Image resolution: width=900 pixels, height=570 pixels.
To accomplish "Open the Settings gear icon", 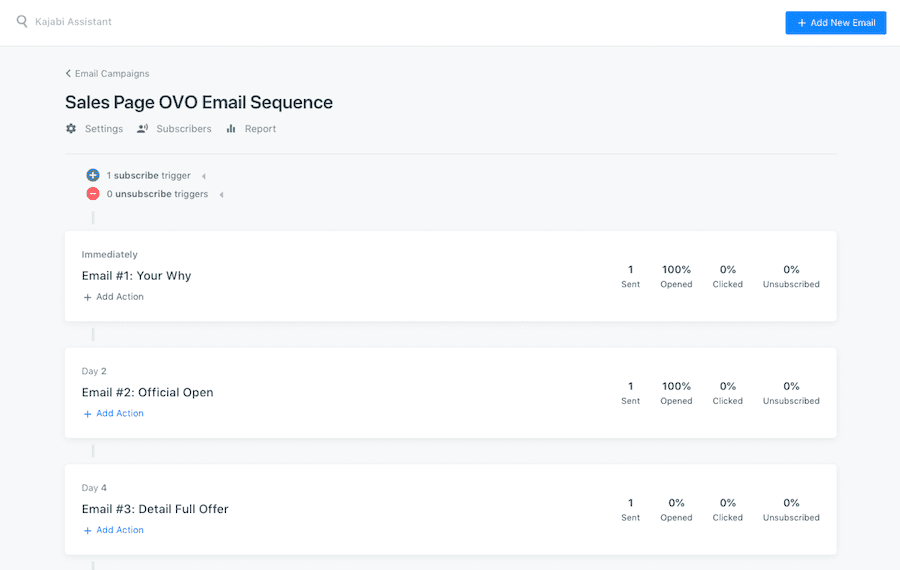I will click(71, 129).
